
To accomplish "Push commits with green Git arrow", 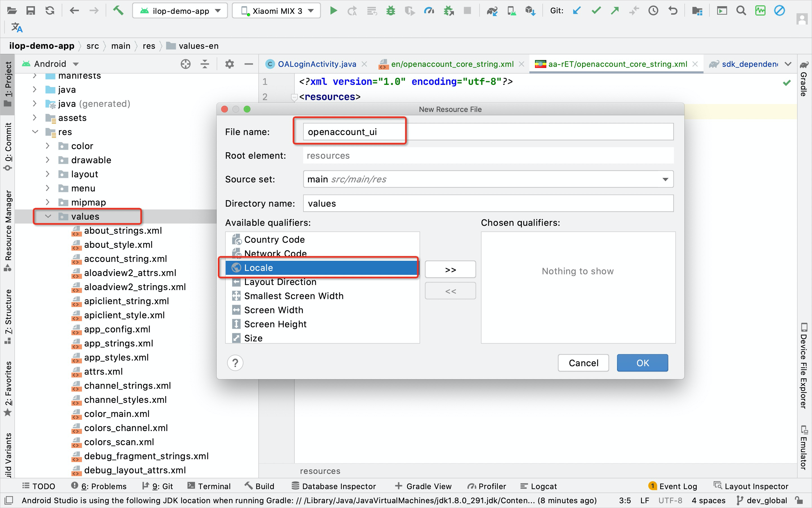I will coord(615,11).
